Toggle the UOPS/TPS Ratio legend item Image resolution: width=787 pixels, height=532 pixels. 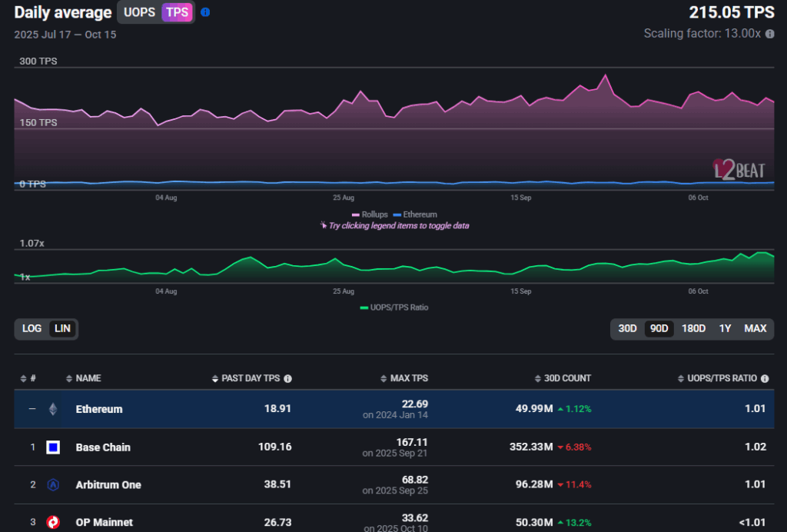(394, 308)
